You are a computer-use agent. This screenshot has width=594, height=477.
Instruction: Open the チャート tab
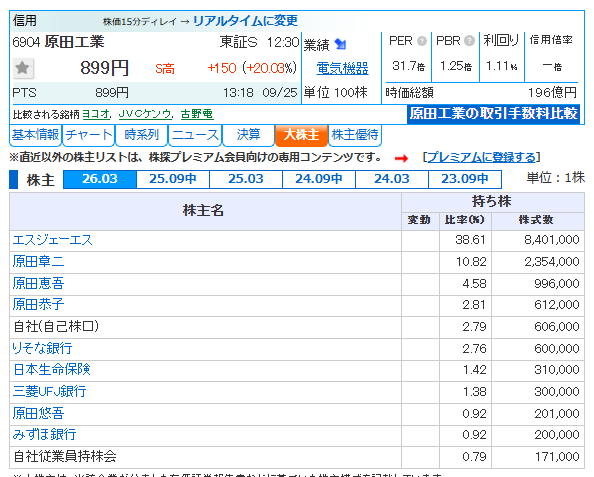click(x=88, y=135)
